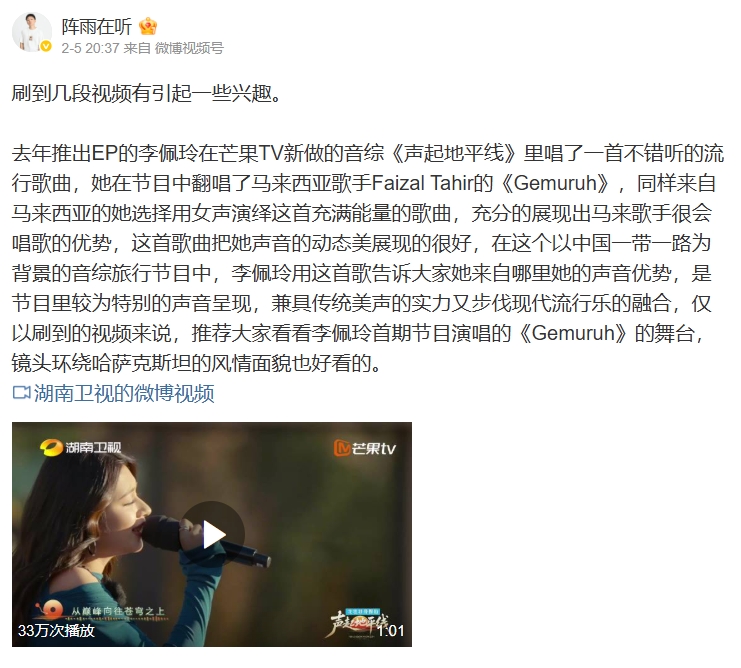Viewport: 741px width, 668px height.
Task: Click the 湖南卫视 logo in the video
Action: pos(81,447)
